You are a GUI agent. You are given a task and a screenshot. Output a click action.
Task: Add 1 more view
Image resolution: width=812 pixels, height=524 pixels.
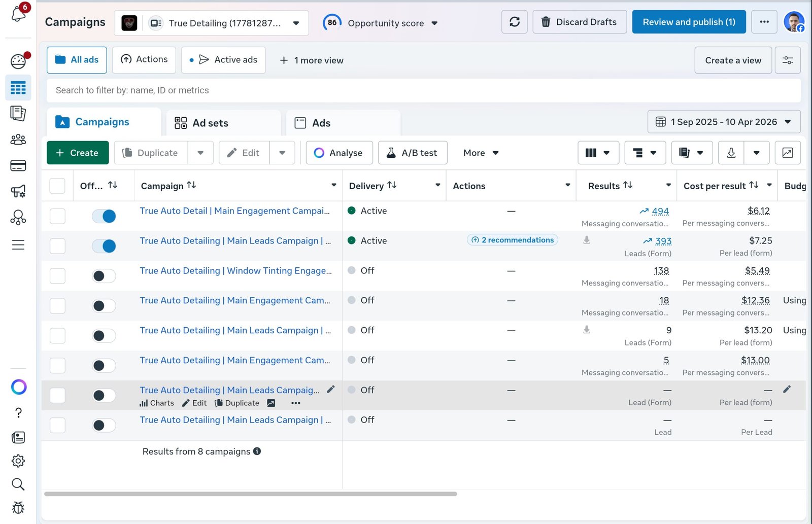(312, 60)
